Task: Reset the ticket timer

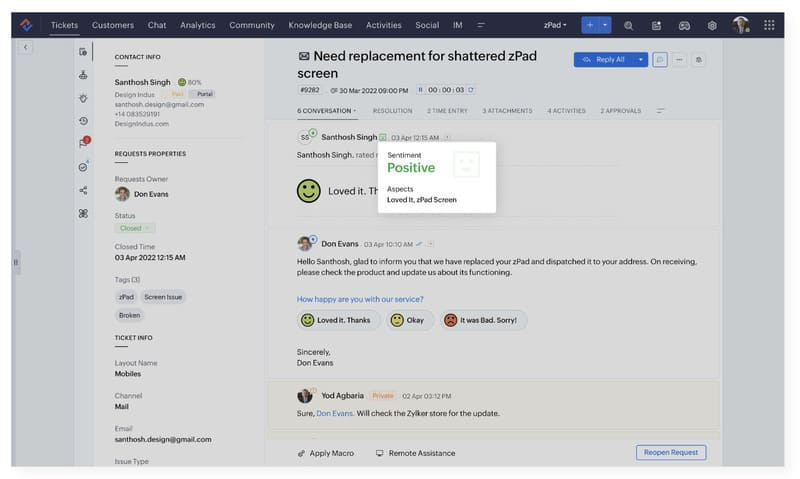Action: 471,90
